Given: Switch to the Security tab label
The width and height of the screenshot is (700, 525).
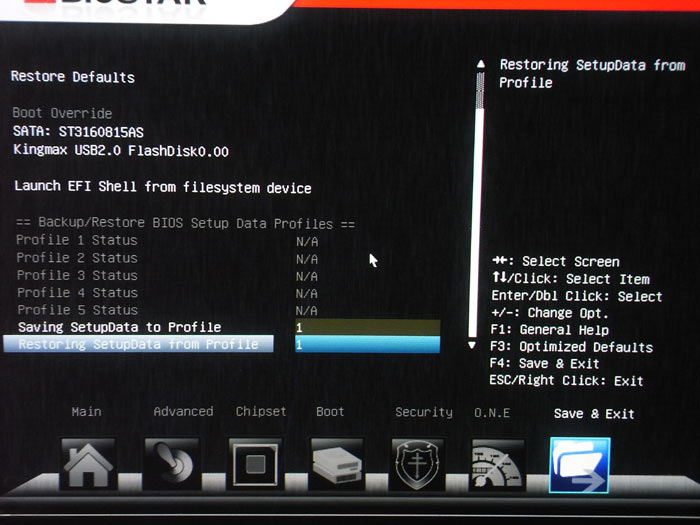Looking at the screenshot, I should (x=423, y=411).
